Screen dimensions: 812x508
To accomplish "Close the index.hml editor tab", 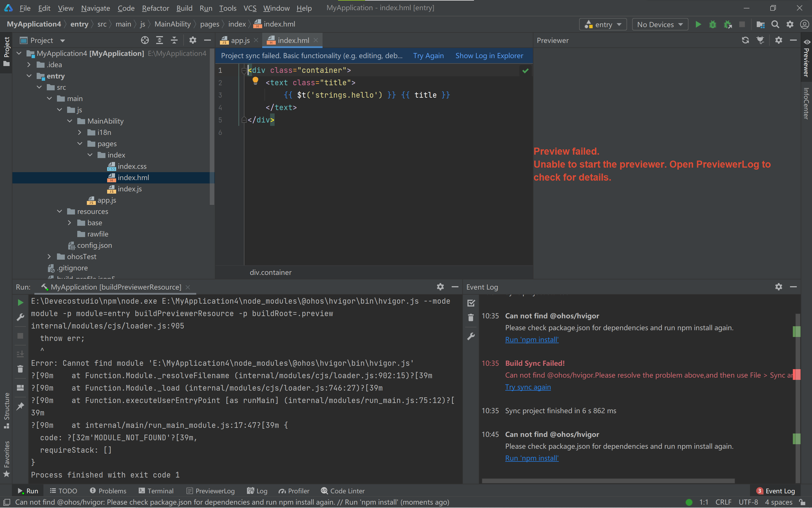I will 315,40.
